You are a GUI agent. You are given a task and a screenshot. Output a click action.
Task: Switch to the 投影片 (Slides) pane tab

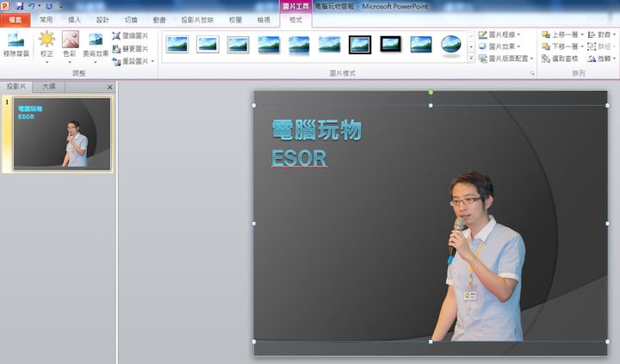[16, 87]
